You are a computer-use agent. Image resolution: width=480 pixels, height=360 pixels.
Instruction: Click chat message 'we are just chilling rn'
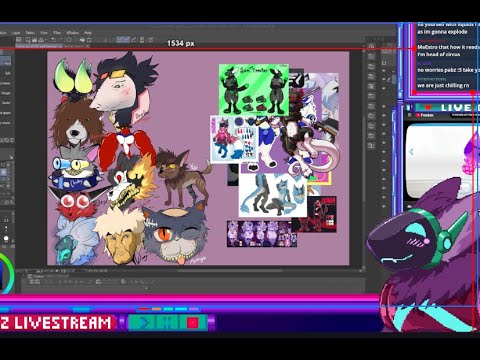pyautogui.click(x=443, y=86)
